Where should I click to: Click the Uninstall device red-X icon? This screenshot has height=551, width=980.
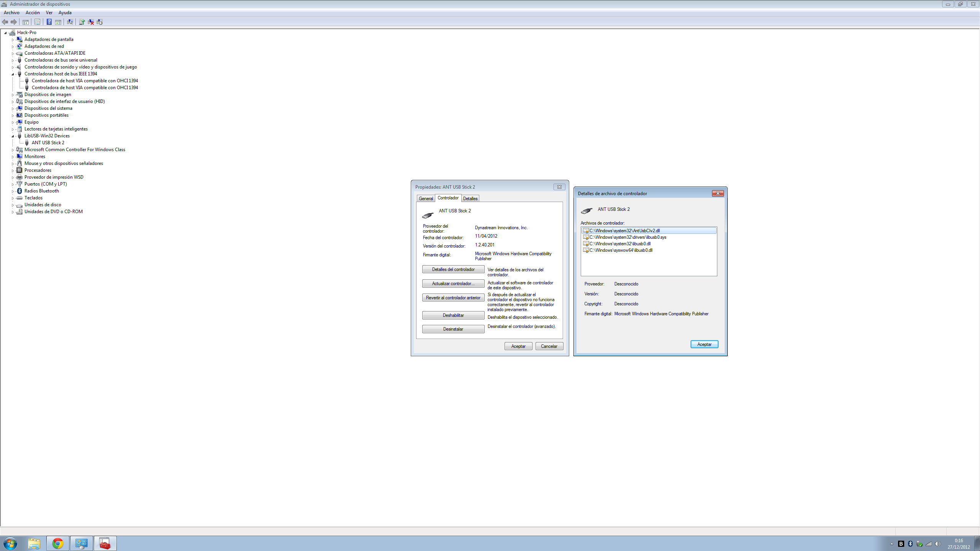(91, 22)
